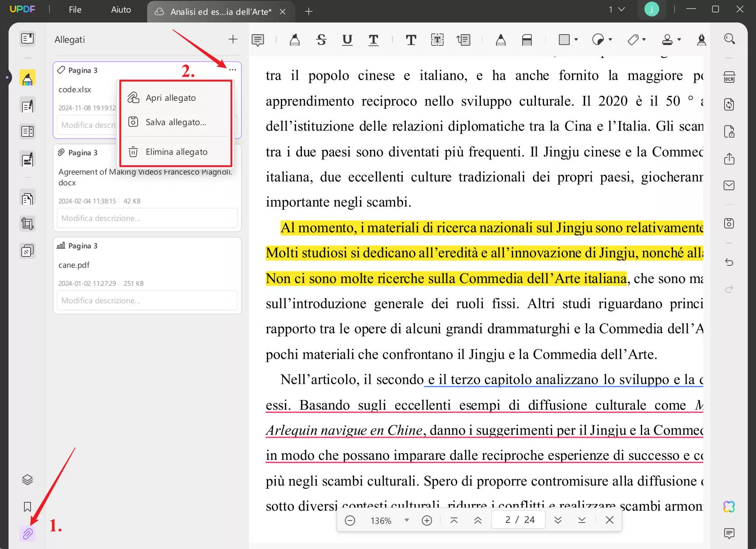Open the Aiuto menu
Viewport: 756px width, 549px height.
coord(121,9)
